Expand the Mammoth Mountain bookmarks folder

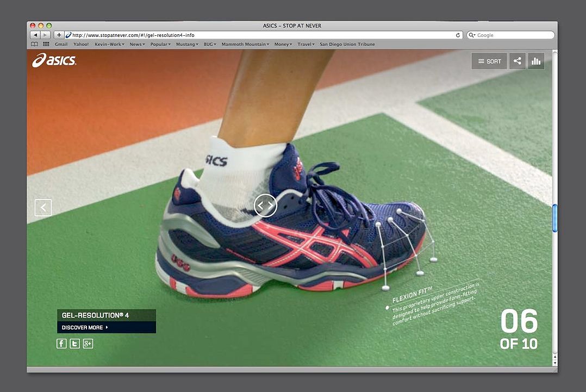[246, 44]
